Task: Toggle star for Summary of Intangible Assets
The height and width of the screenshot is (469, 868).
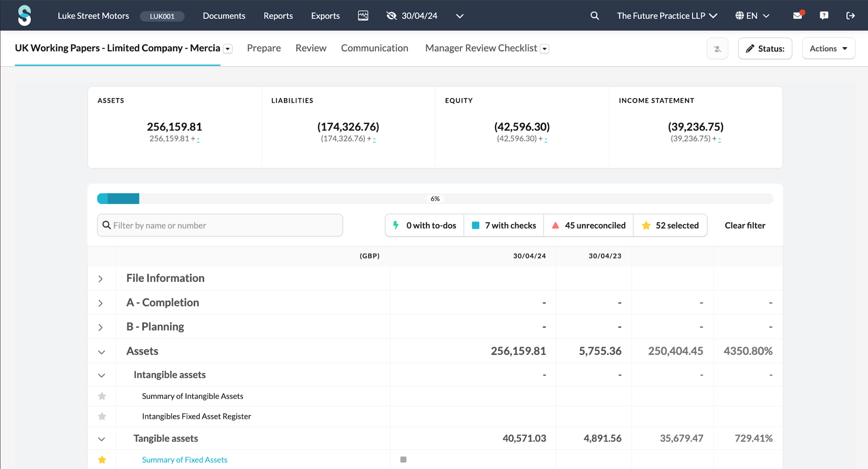Action: [x=102, y=396]
